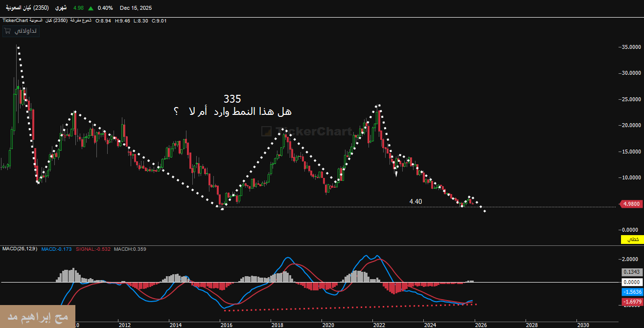Click the 4.40 support level label
Image resolution: width=644 pixels, height=328 pixels.
coord(415,201)
